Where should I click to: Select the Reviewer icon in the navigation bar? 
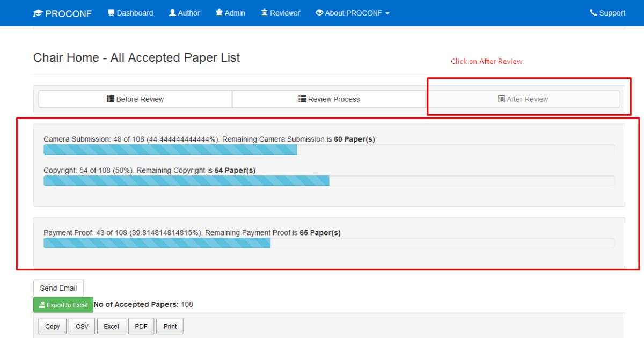coord(264,12)
